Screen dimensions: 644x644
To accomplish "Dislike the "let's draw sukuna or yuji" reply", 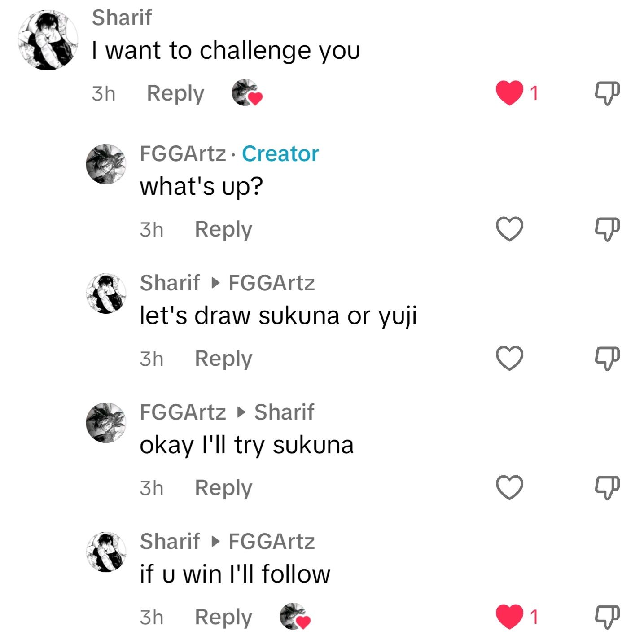I will pyautogui.click(x=607, y=358).
